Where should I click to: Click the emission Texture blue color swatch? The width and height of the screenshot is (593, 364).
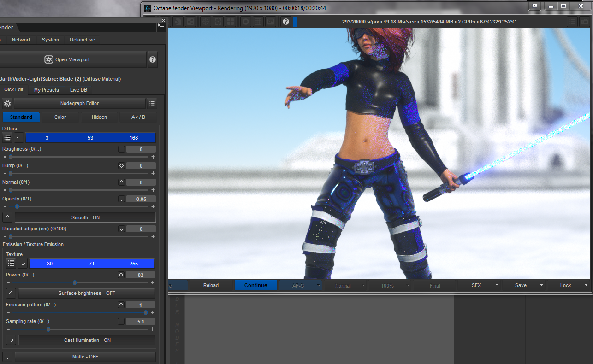coord(92,264)
